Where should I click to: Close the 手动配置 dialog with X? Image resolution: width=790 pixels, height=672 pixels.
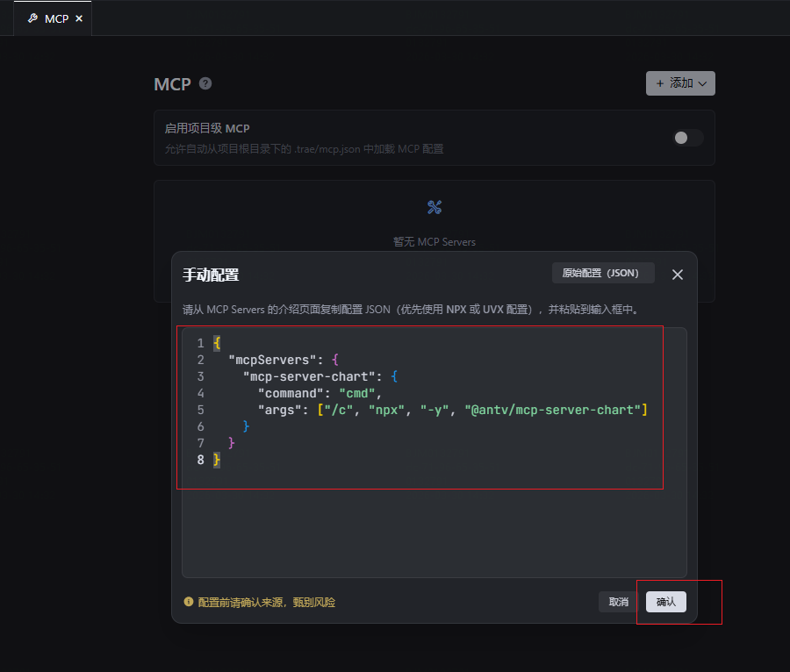(677, 275)
